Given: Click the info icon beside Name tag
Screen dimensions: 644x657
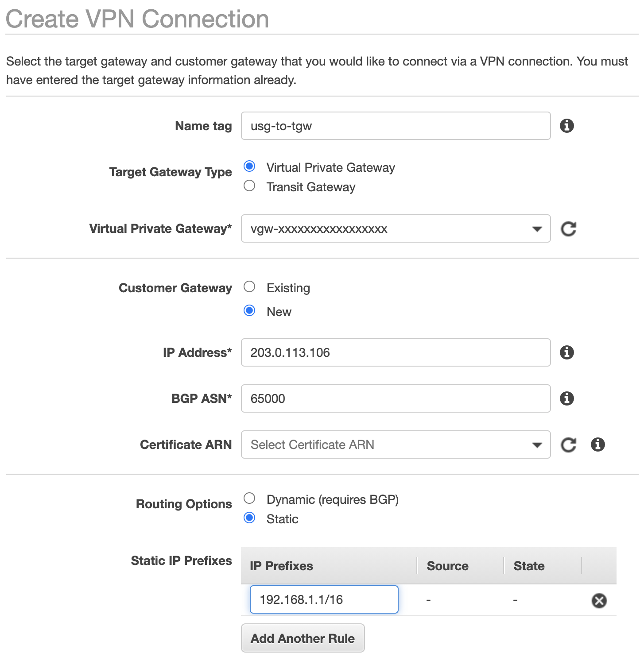Looking at the screenshot, I should coord(566,126).
